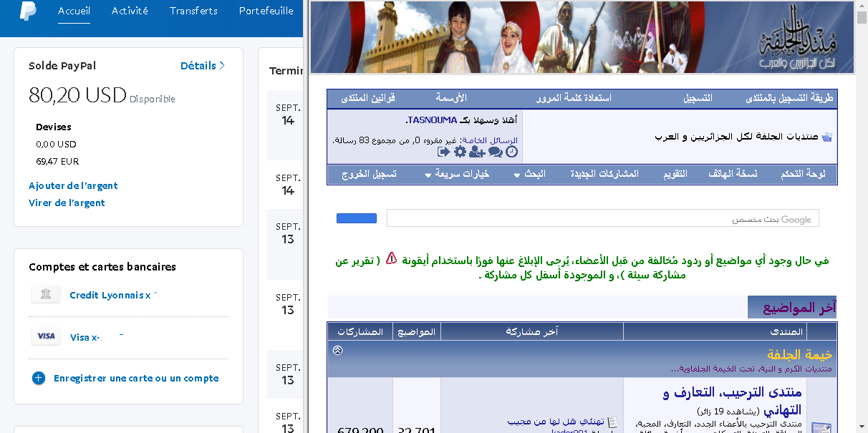Click the logout arrow icon in user box

pos(443,152)
